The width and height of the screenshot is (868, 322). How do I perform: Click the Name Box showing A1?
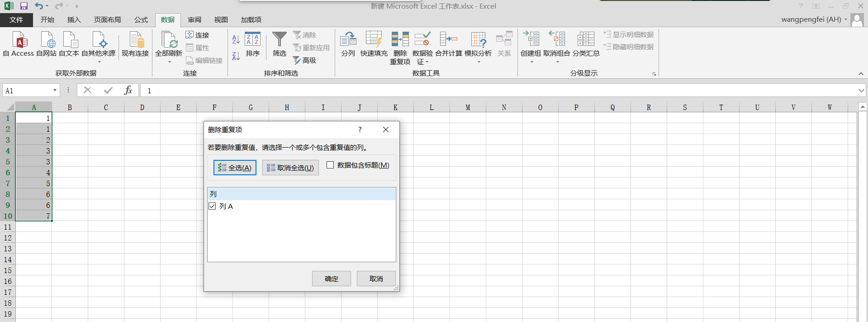pyautogui.click(x=28, y=91)
